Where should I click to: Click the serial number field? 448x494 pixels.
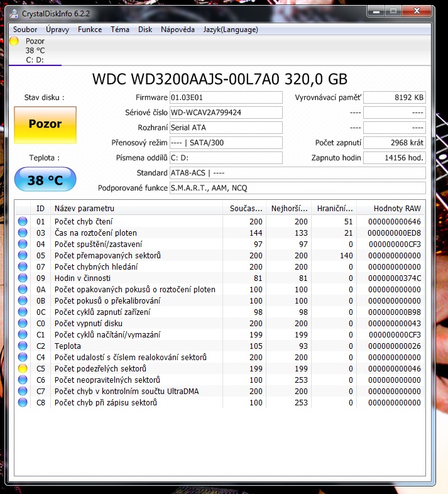[x=226, y=113]
